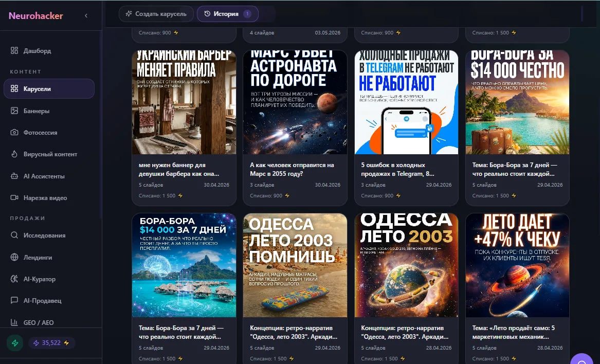This screenshot has height=364, width=600.
Task: Click the lightning icon on the barber card
Action: (180, 195)
